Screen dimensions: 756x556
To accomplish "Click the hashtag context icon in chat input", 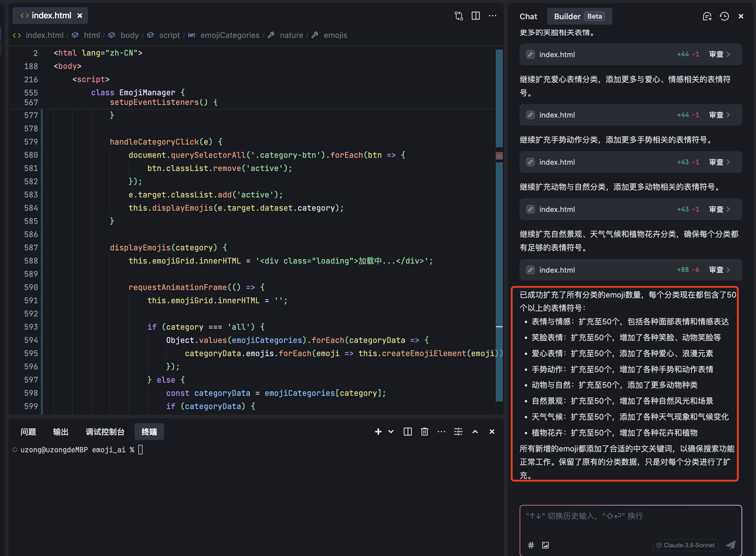I will tap(531, 545).
